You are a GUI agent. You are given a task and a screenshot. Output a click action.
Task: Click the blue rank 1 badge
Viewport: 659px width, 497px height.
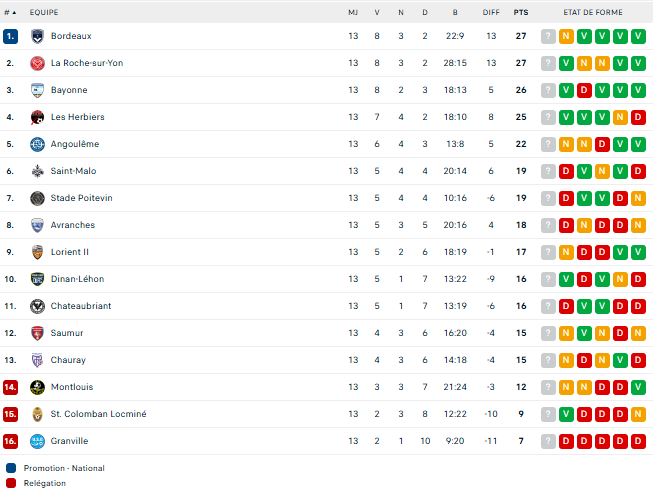coord(10,36)
